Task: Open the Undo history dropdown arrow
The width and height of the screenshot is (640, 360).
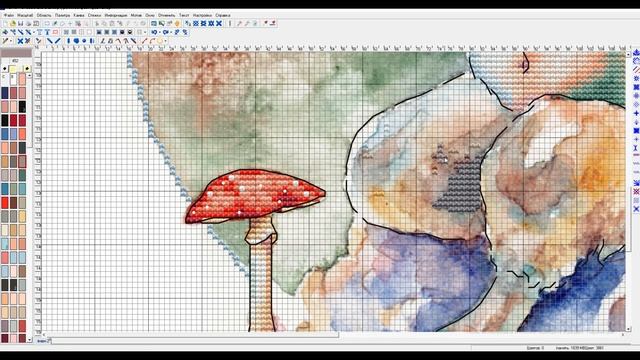Action: (160, 32)
